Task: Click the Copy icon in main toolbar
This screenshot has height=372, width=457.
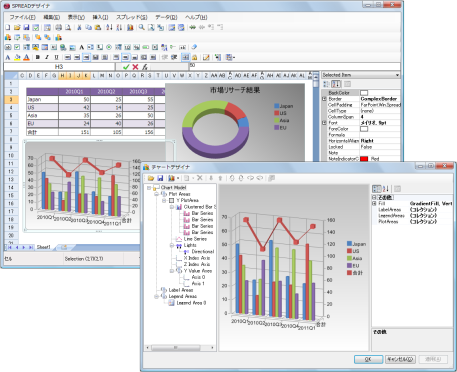Action: click(x=88, y=27)
